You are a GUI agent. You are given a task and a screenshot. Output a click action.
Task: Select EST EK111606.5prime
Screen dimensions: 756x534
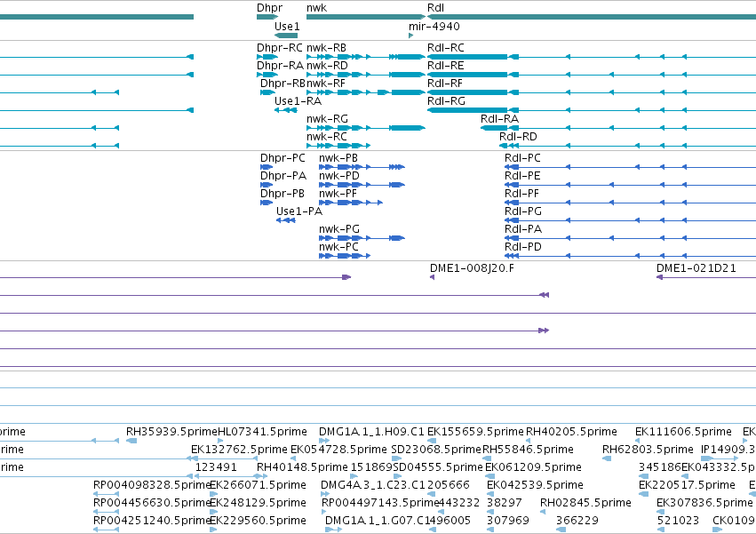point(684,432)
